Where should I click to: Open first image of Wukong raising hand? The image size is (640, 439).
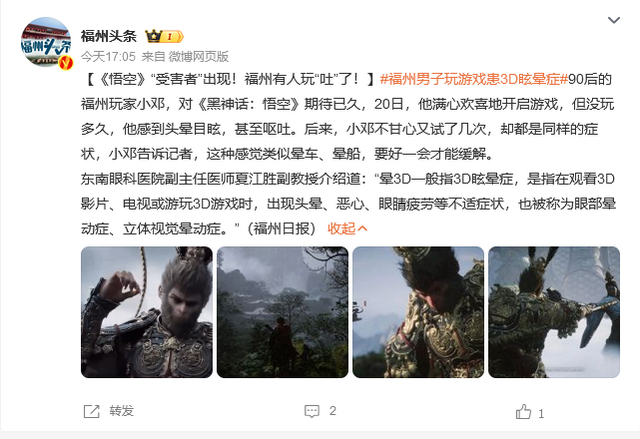(147, 312)
